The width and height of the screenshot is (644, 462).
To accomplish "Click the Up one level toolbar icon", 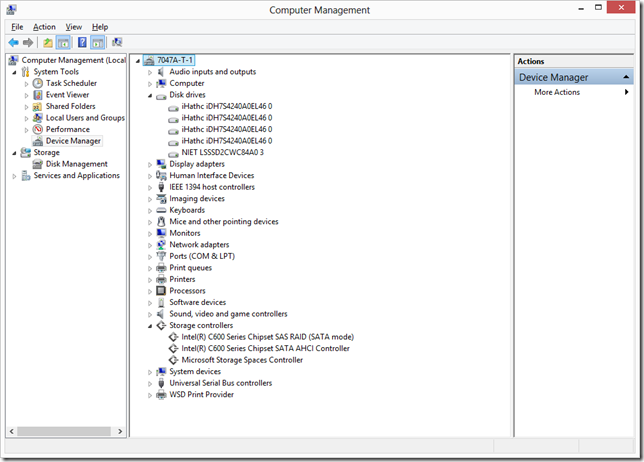I will click(x=48, y=42).
